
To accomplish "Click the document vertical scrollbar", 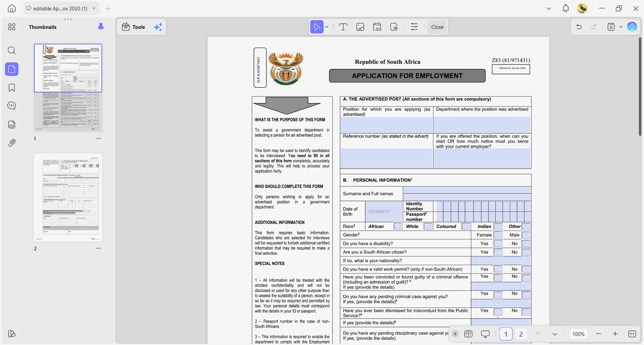I will pos(640,86).
